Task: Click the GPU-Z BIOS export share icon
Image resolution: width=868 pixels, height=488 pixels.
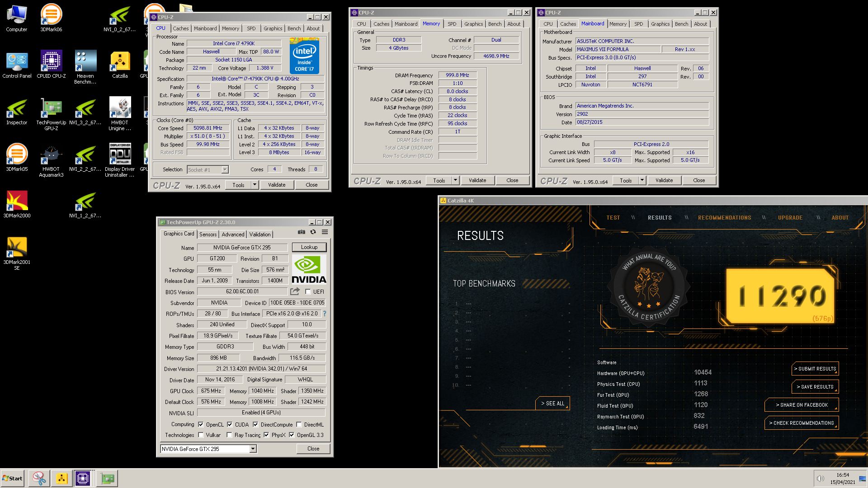Action: coord(295,291)
